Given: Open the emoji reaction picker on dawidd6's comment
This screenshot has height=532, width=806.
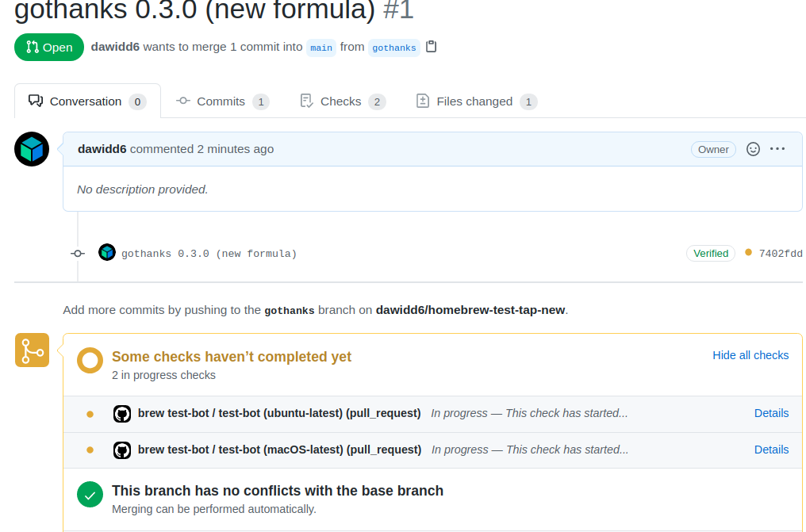Looking at the screenshot, I should (x=752, y=149).
